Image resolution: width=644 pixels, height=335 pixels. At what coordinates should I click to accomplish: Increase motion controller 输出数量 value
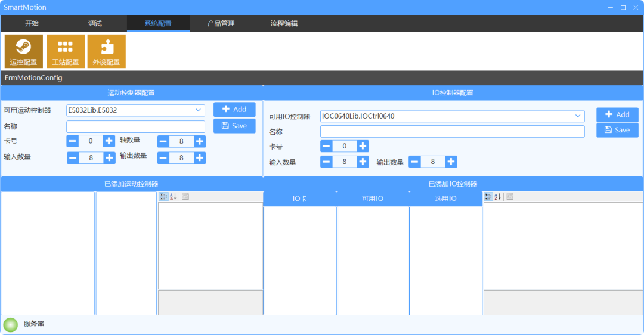tap(200, 157)
